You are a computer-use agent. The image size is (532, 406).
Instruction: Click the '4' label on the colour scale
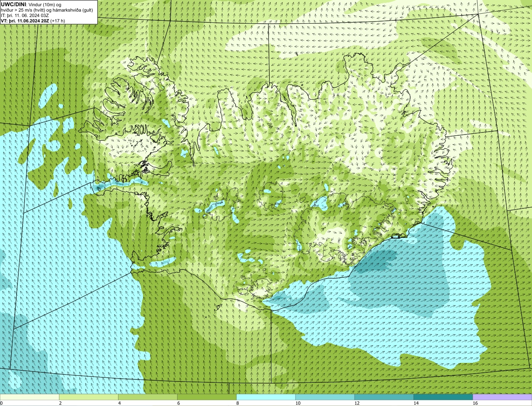pos(119,403)
